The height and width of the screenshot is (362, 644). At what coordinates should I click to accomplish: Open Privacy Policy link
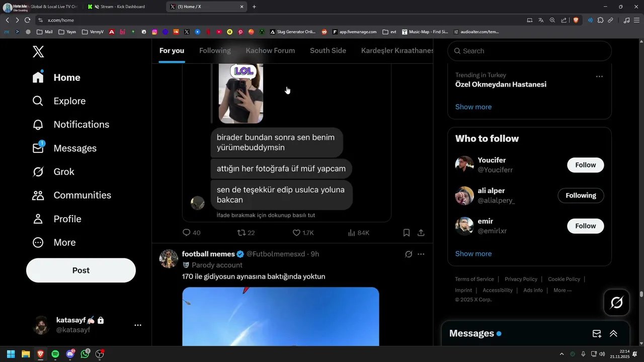521,279
